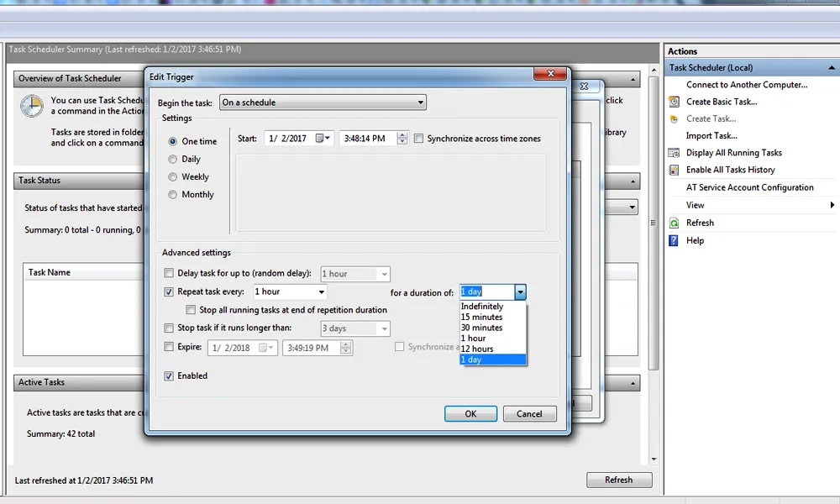This screenshot has height=504, width=840.
Task: Choose Indefinitely from the duration list
Action: tap(482, 307)
